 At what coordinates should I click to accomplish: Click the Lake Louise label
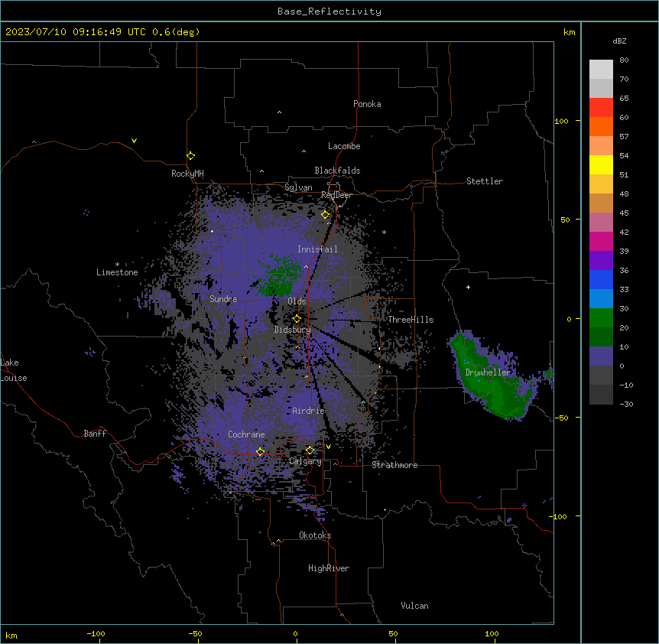pos(14,370)
